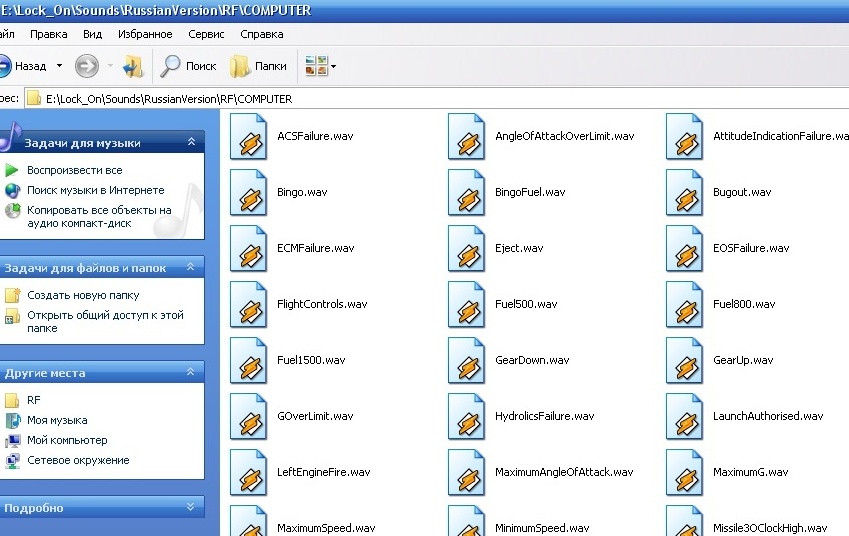Click Копировать все объекты на аудио компакт-диск
849x536 pixels.
[x=99, y=217]
